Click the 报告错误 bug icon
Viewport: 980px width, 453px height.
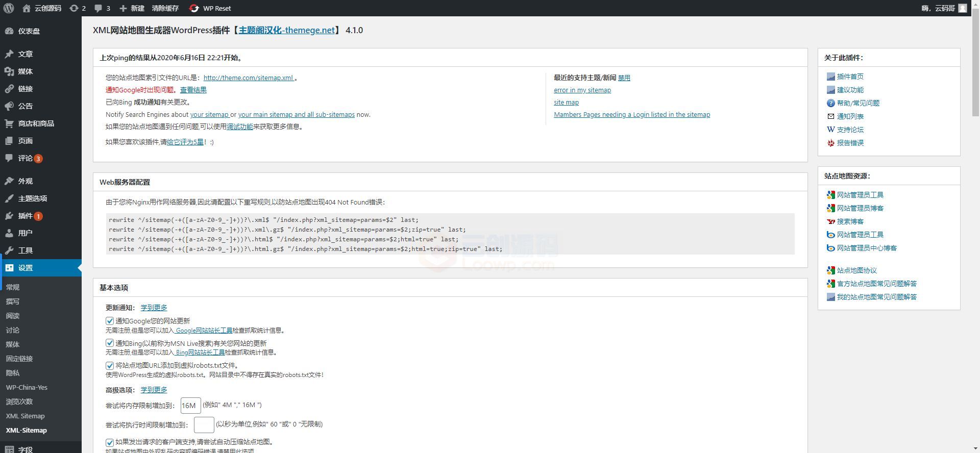coord(830,143)
